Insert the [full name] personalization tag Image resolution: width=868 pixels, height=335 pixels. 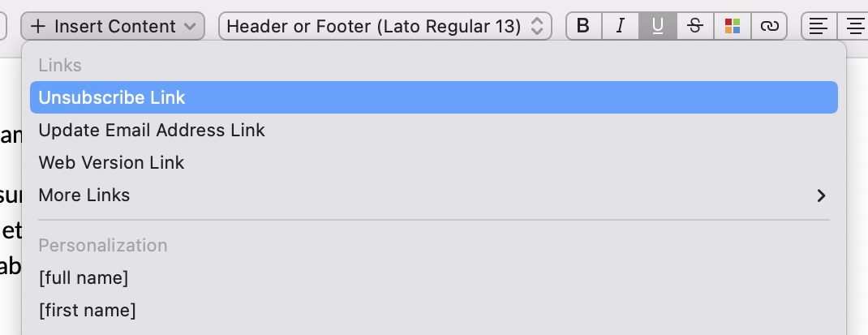coord(434,277)
